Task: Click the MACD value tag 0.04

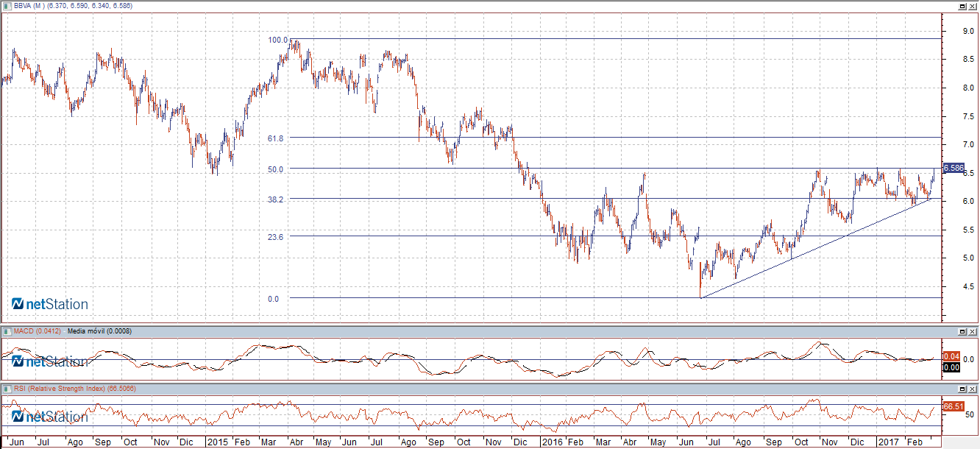Action: click(951, 356)
